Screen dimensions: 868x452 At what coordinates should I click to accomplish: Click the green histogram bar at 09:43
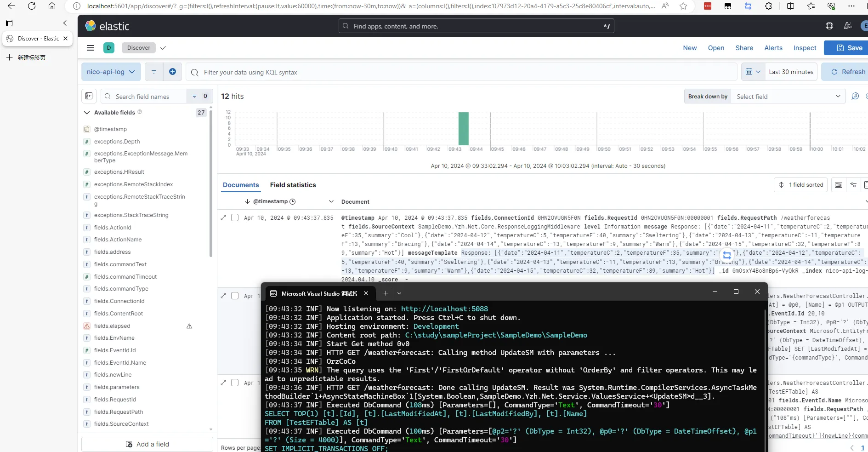coord(464,129)
